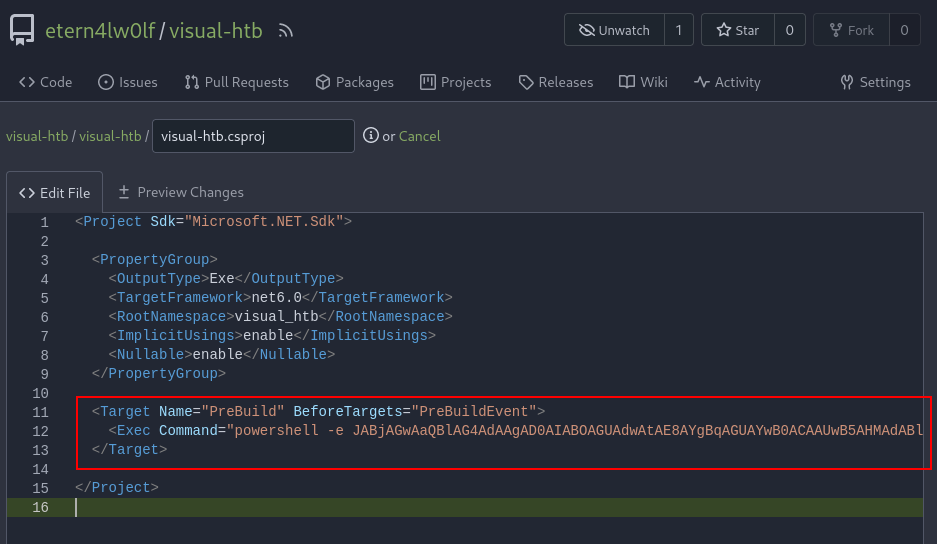Click the Exec Command powershell line

click(x=516, y=430)
